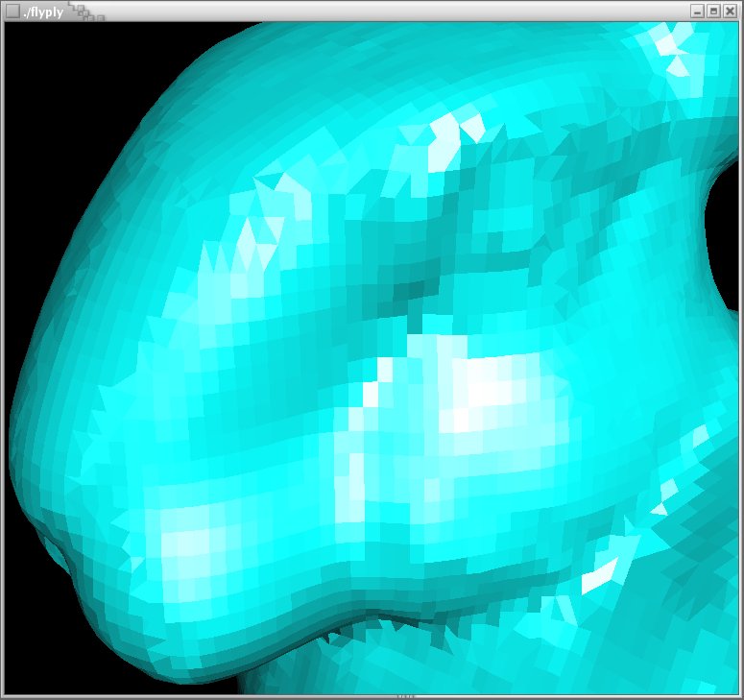Close the ./flyply window
This screenshot has width=744, height=700.
[730, 12]
